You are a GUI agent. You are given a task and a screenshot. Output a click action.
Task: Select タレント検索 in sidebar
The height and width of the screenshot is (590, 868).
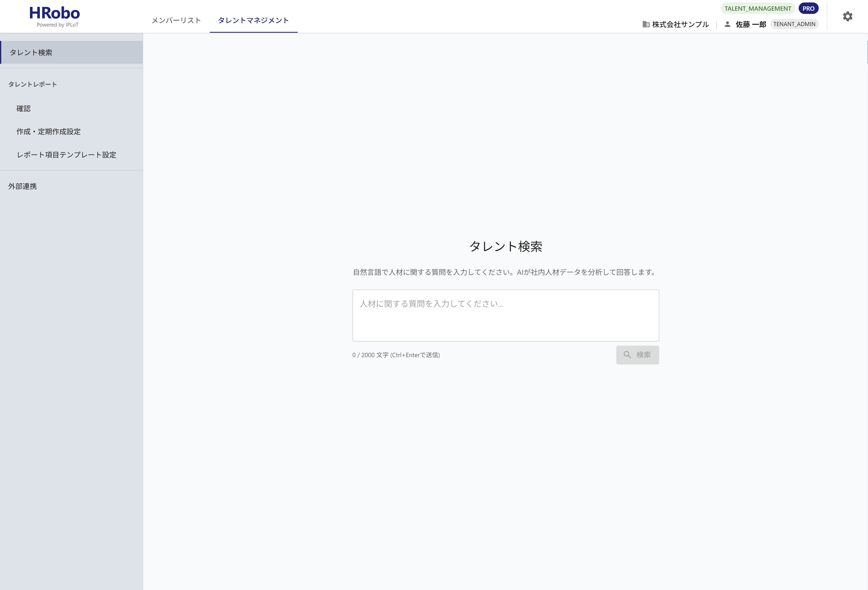[x=71, y=52]
